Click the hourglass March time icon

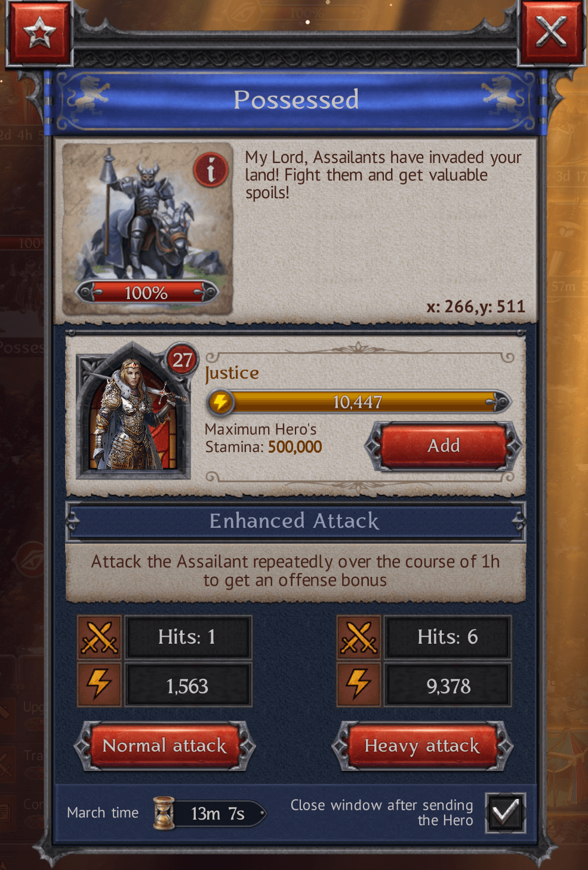click(x=164, y=813)
